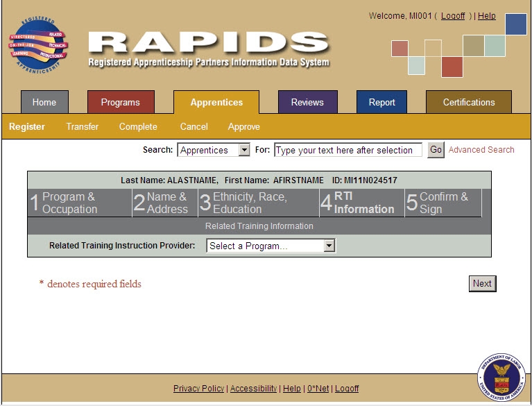Open the Help link in footer
Screen dimensions: 532x406
point(292,389)
